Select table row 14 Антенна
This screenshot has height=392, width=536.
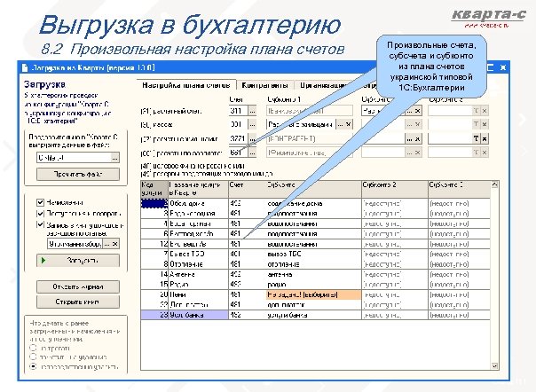[x=315, y=274]
